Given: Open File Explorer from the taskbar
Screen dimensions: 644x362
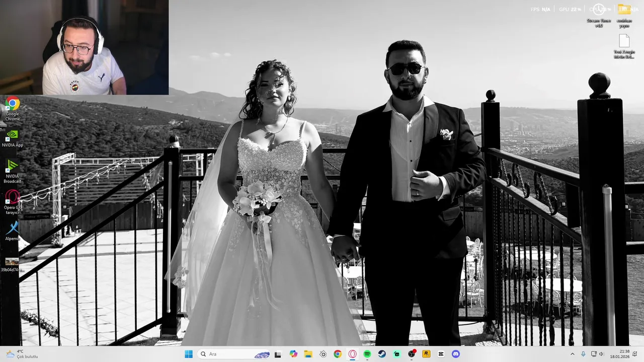Looking at the screenshot, I should pos(308,354).
